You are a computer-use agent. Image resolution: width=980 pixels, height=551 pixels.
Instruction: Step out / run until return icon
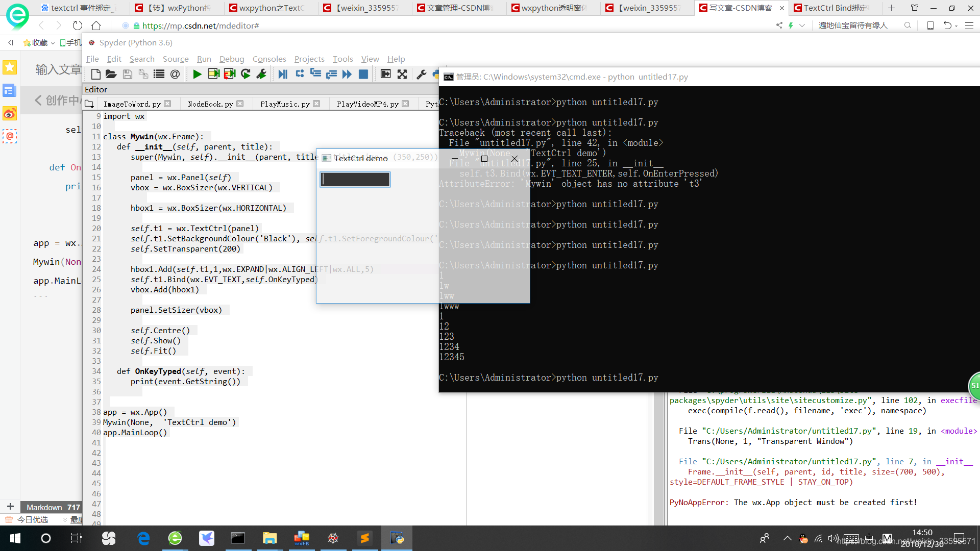(x=331, y=74)
